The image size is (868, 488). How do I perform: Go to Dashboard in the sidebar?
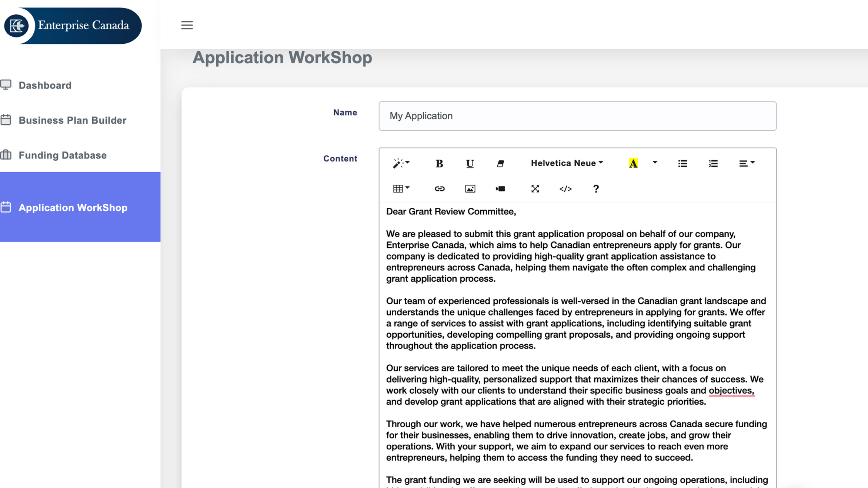[x=45, y=86]
